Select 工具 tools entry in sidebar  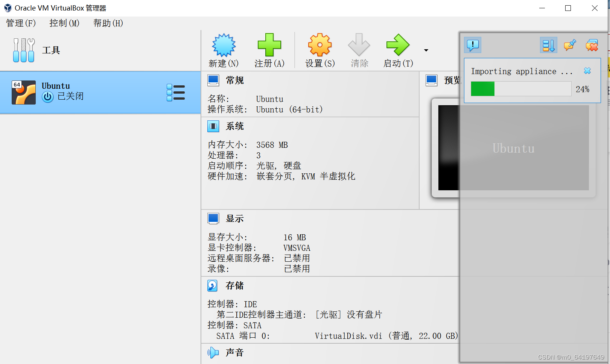100,50
